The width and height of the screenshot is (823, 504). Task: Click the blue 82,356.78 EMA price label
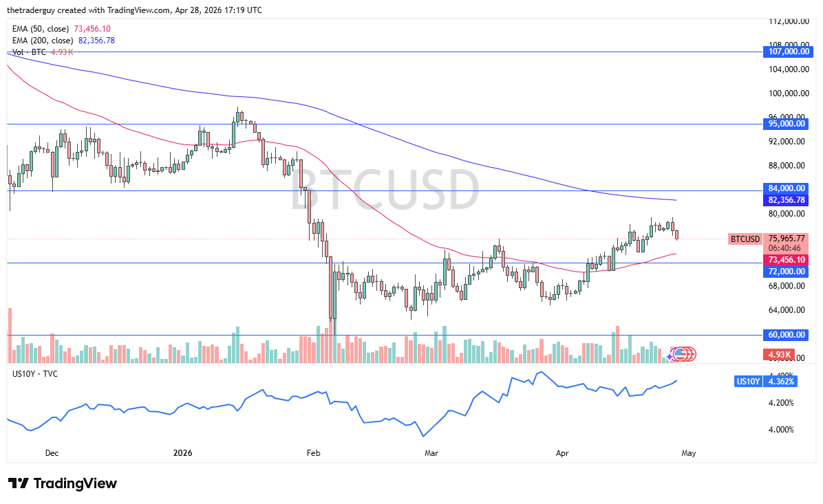pos(789,200)
